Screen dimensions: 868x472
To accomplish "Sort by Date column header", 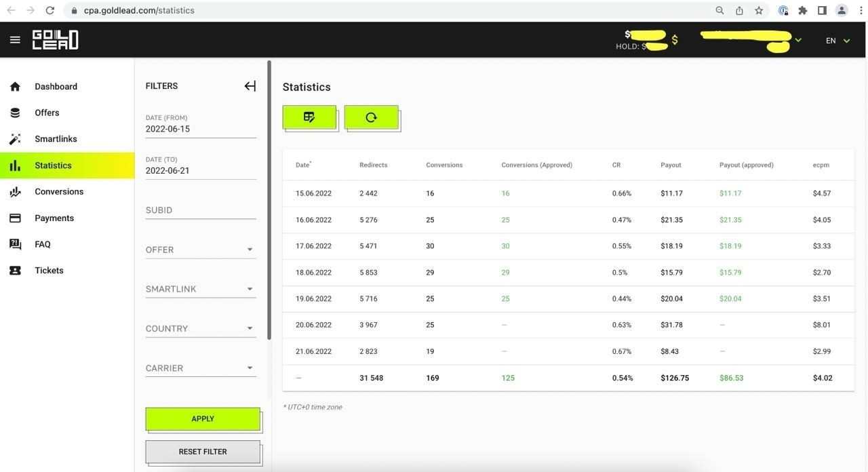I will pyautogui.click(x=303, y=165).
